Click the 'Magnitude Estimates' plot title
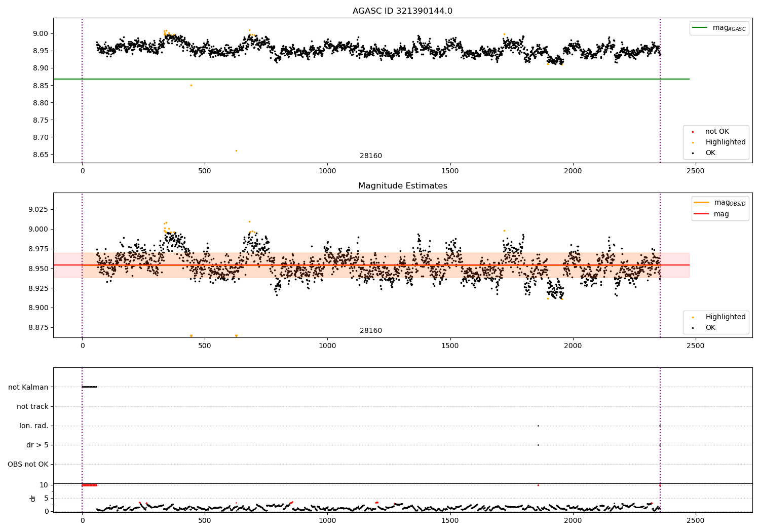The height and width of the screenshot is (532, 760). pyautogui.click(x=402, y=186)
